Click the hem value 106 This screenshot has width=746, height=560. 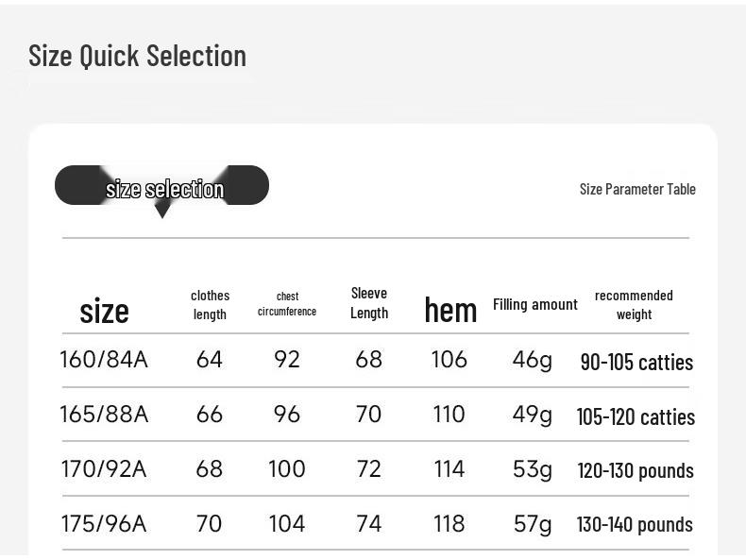click(x=449, y=360)
